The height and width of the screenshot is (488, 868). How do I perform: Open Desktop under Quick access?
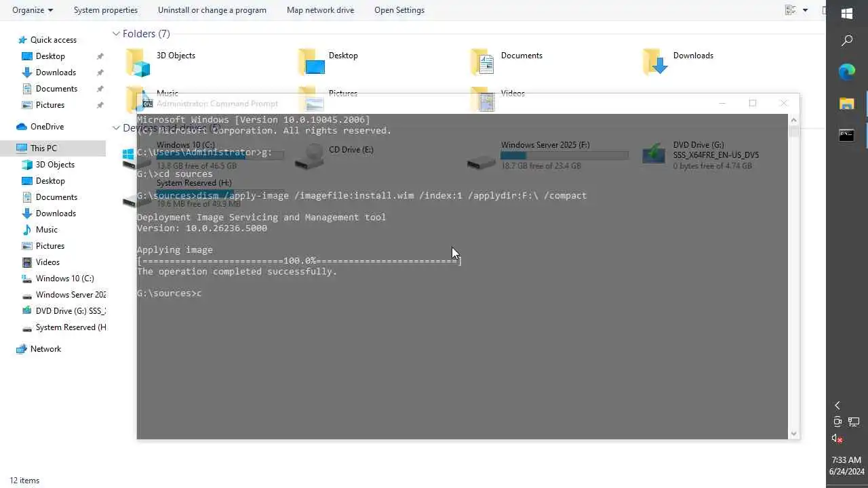[x=50, y=56]
